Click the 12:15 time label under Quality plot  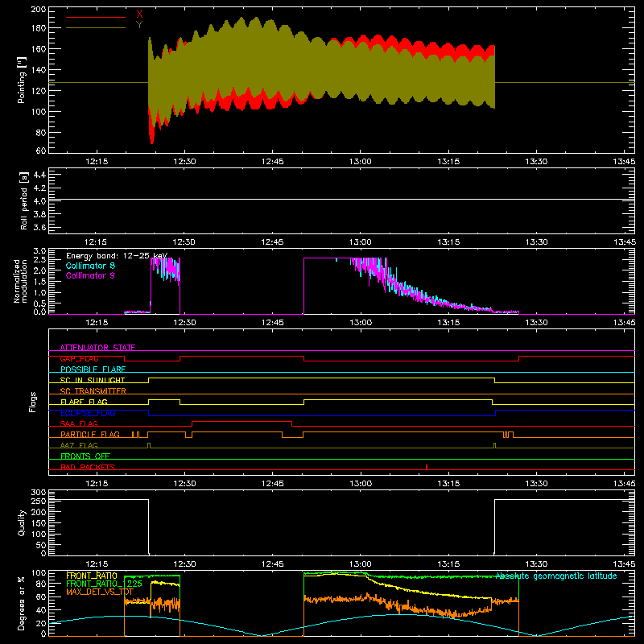coord(97,564)
